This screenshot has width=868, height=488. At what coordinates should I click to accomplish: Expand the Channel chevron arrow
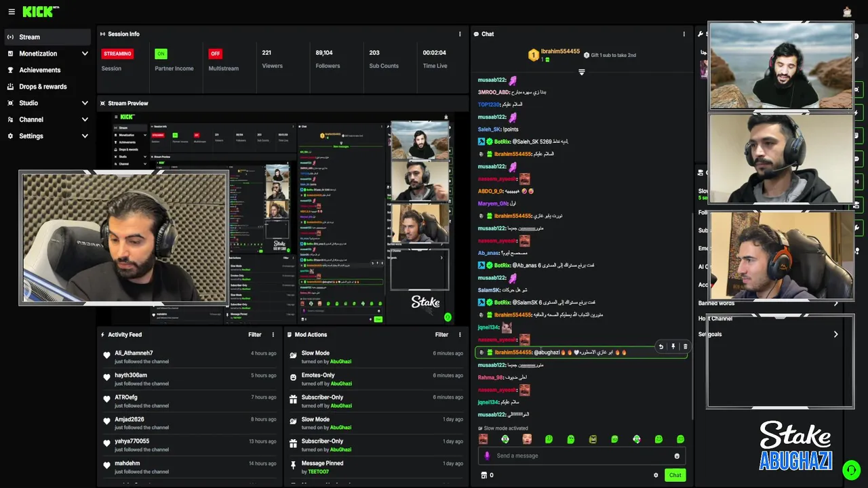85,119
